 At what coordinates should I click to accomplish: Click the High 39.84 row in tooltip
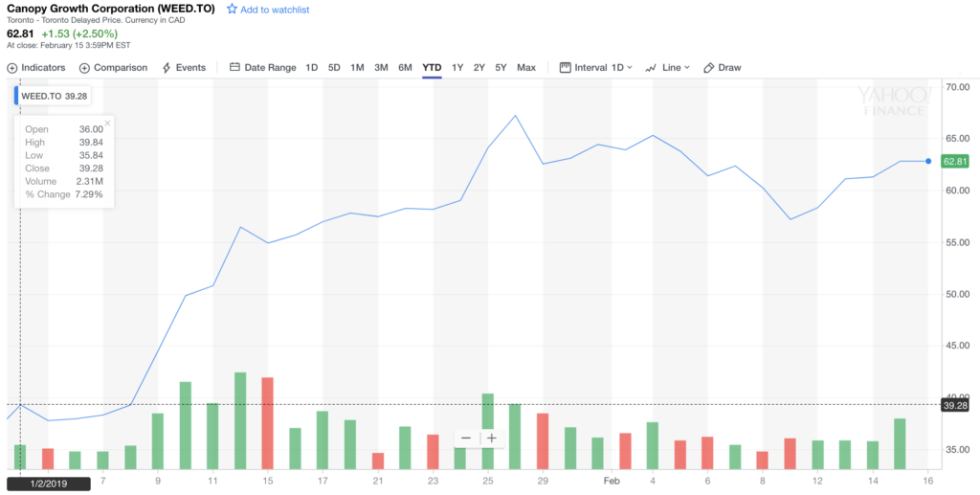[64, 143]
